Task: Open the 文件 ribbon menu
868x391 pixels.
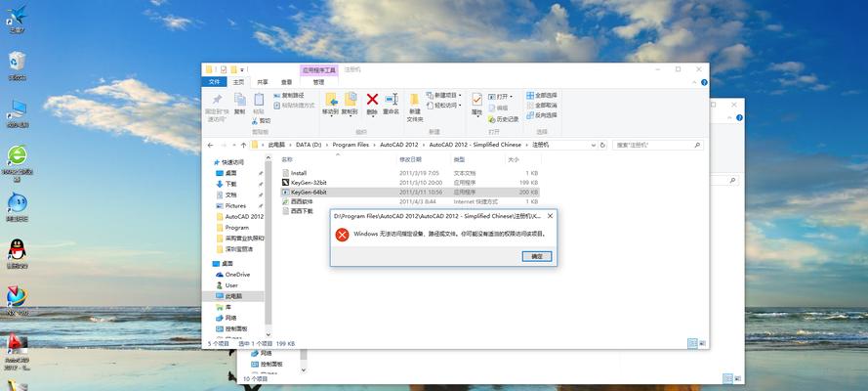Action: 214,82
